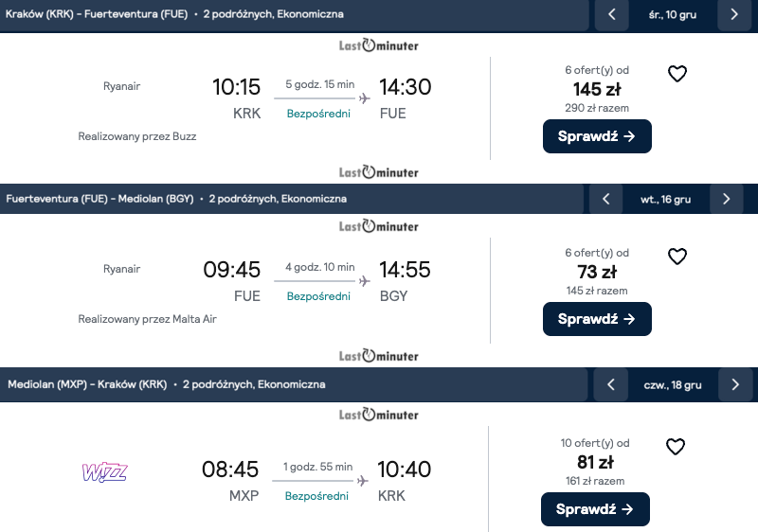758x532 pixels.
Task: Go to previous day before śr., 10 gru
Action: coord(612,14)
